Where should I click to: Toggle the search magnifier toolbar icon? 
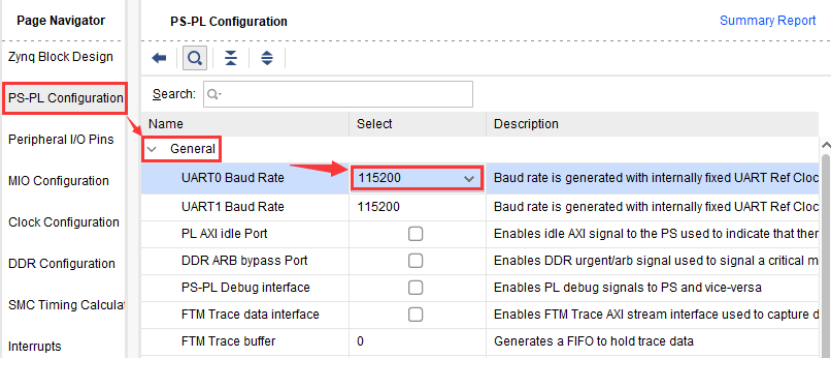(x=195, y=58)
